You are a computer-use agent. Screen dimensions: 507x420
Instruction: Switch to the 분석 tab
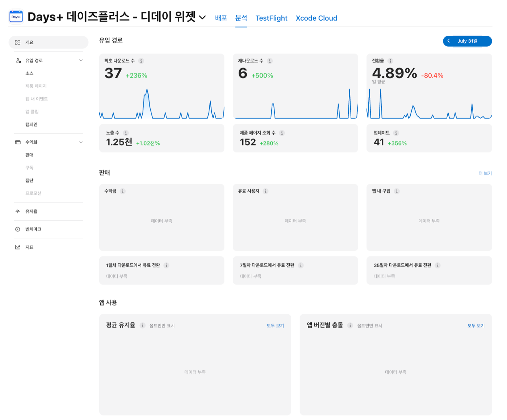click(x=241, y=18)
